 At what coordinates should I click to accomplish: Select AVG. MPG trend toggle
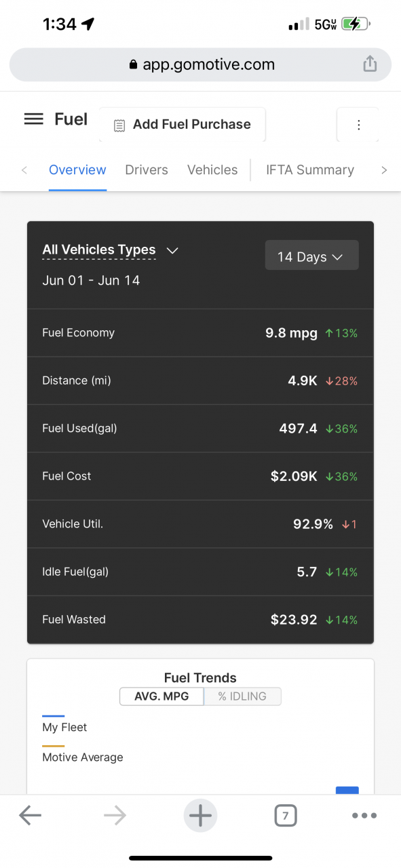[161, 696]
